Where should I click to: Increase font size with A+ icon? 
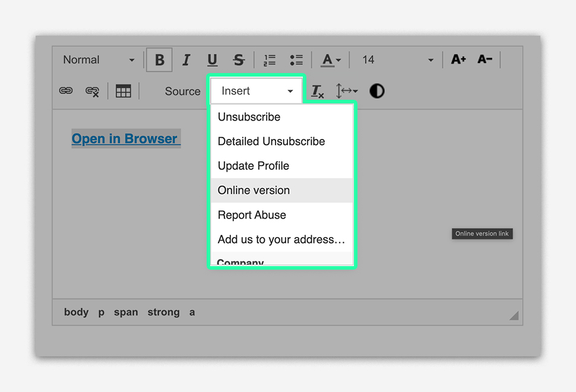(x=458, y=59)
